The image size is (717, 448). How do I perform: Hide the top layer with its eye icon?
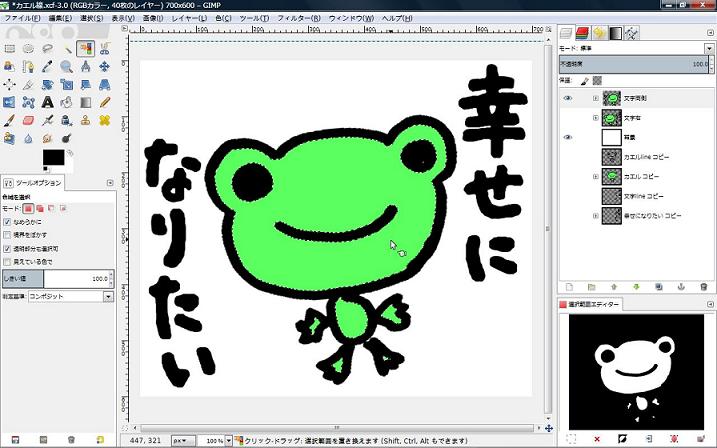point(568,98)
